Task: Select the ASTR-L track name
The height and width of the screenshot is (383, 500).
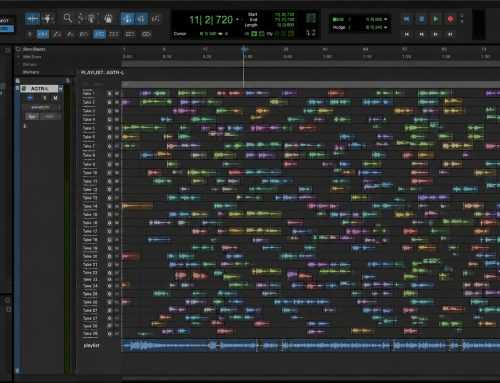Action: pyautogui.click(x=40, y=89)
